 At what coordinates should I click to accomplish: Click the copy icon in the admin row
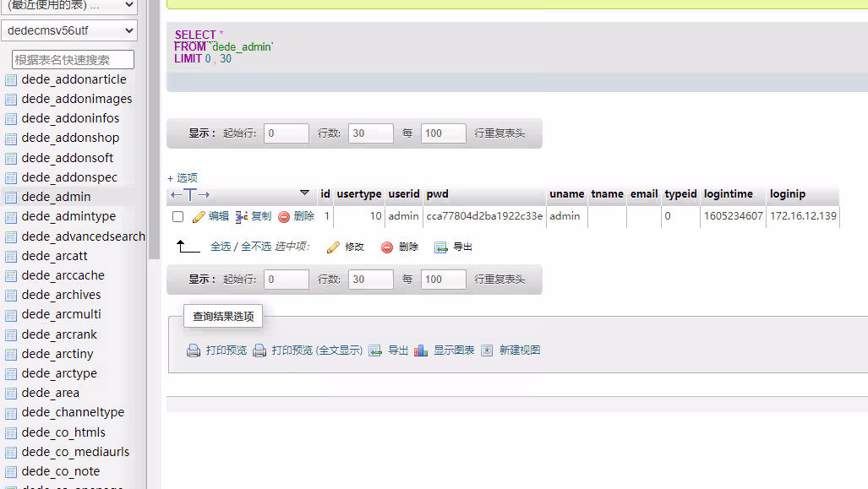tap(242, 217)
